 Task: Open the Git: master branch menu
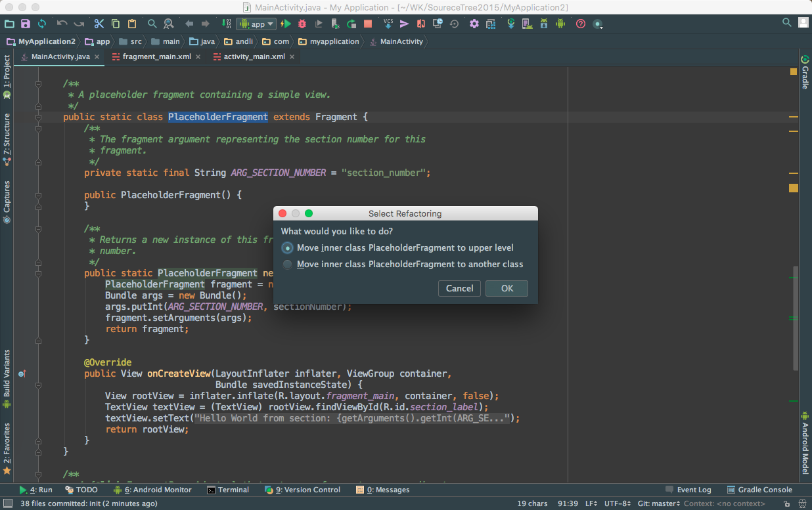click(x=659, y=503)
